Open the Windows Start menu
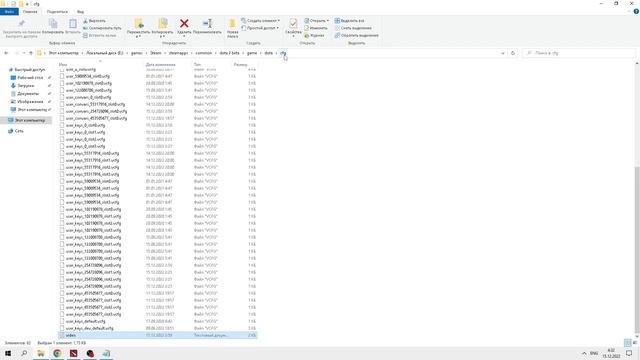 [8, 353]
